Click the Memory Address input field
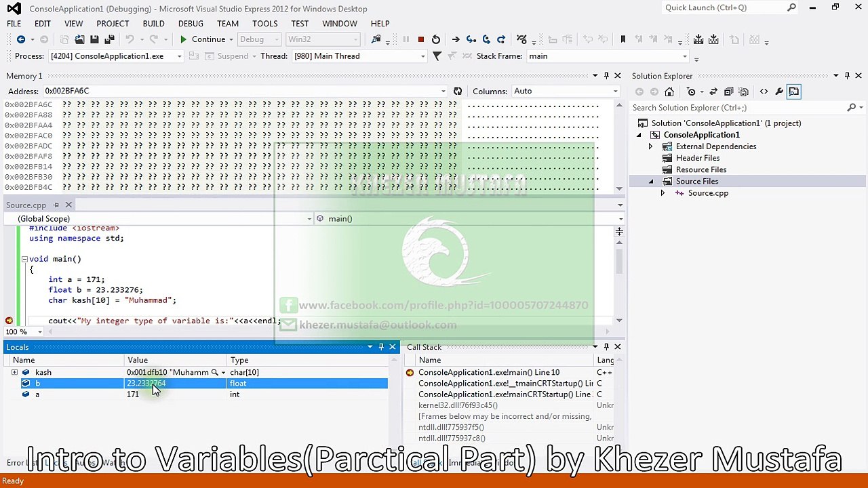The width and height of the screenshot is (868, 488). (241, 91)
